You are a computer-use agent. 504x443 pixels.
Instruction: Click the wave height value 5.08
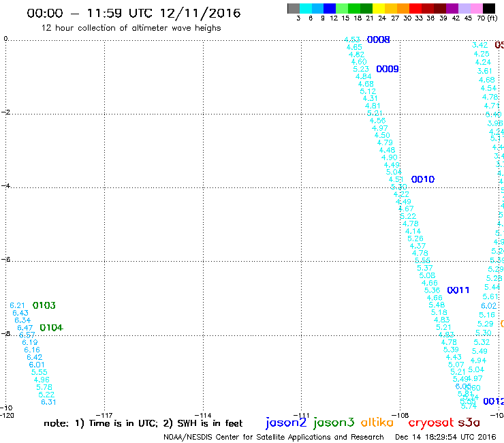[427, 275]
